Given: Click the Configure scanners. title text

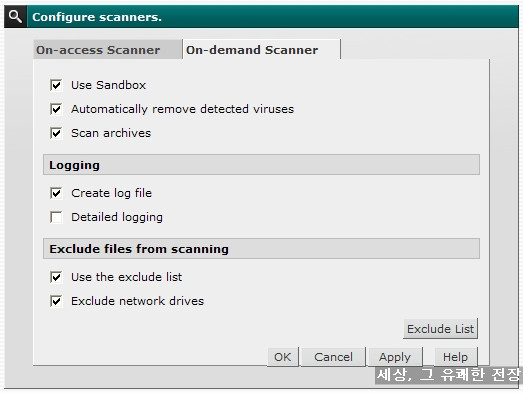Looking at the screenshot, I should pyautogui.click(x=97, y=17).
